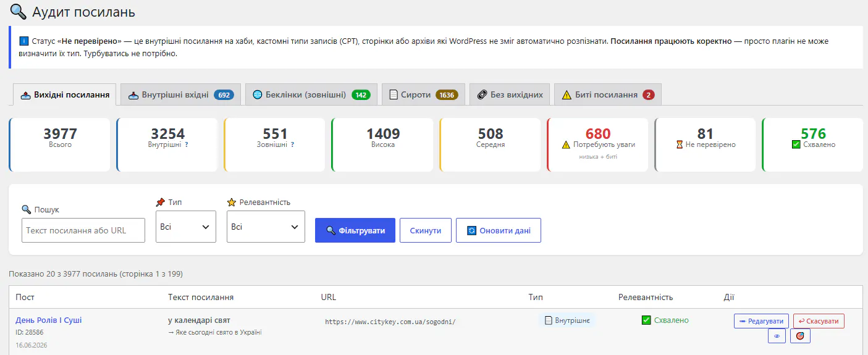Image resolution: width=868 pixels, height=355 pixels.
Task: Focus the Пошук text input field
Action: pos(83,230)
